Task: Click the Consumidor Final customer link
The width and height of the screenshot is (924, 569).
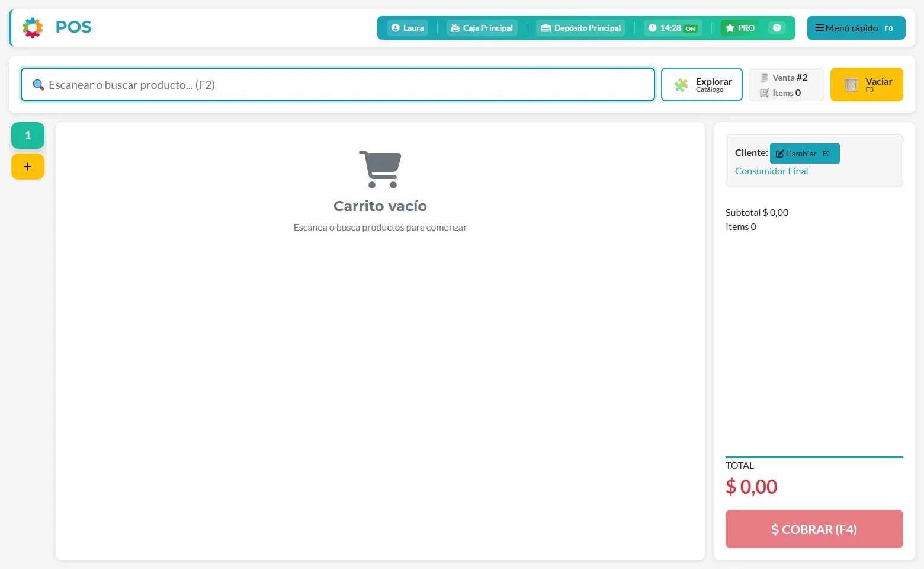Action: point(771,171)
